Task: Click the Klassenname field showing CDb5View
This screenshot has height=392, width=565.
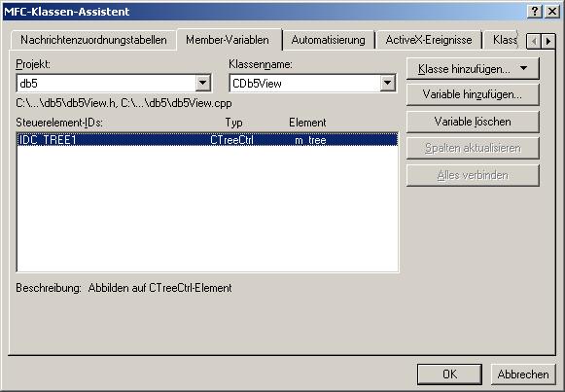Action: pos(304,84)
